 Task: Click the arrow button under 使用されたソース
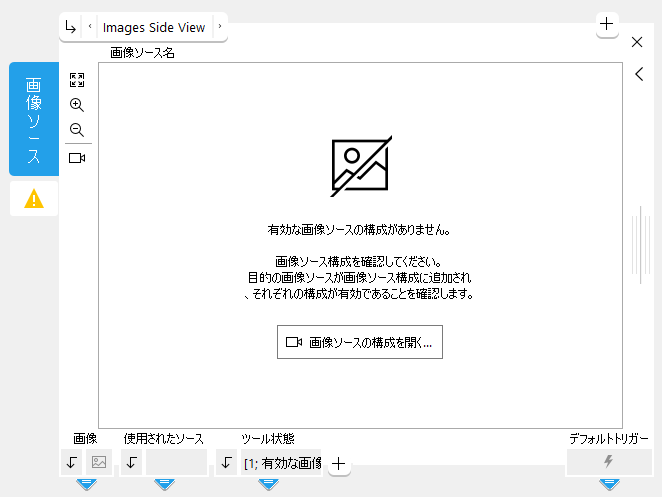coord(132,462)
